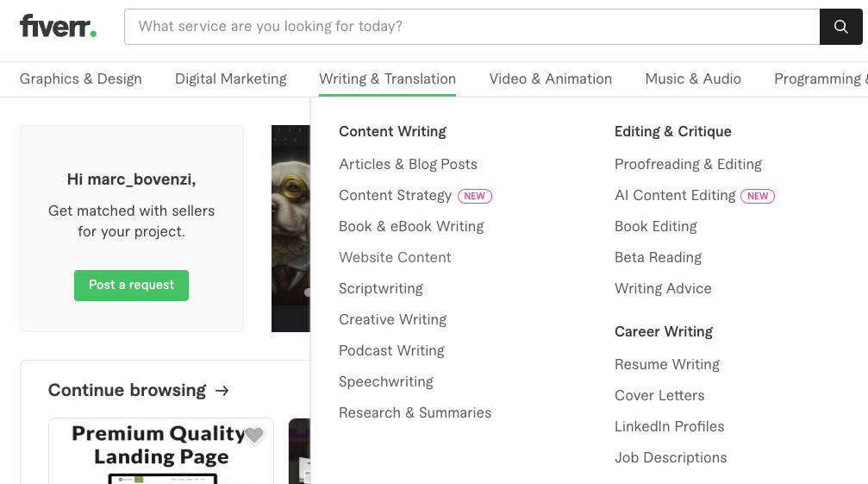This screenshot has width=868, height=484.
Task: Go to Resume Writing
Action: 667,364
